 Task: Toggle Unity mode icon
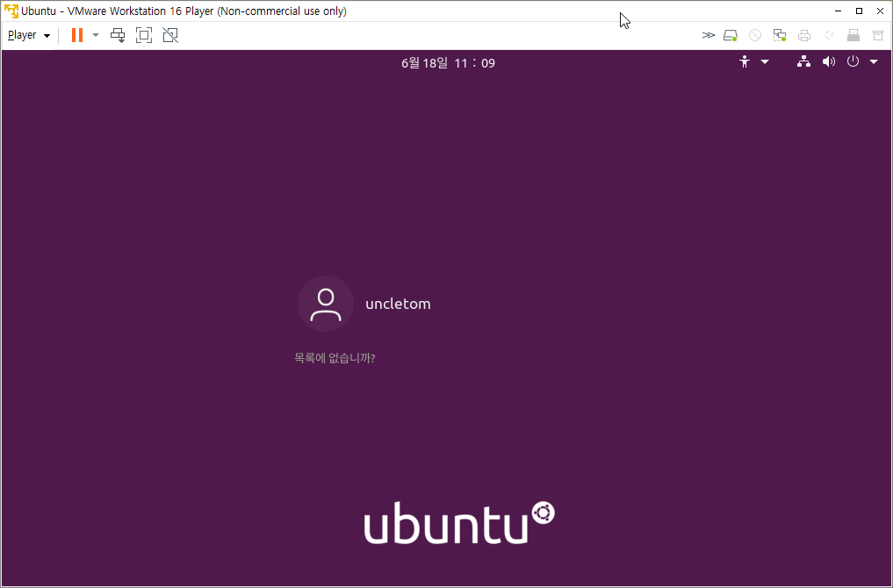pyautogui.click(x=170, y=35)
